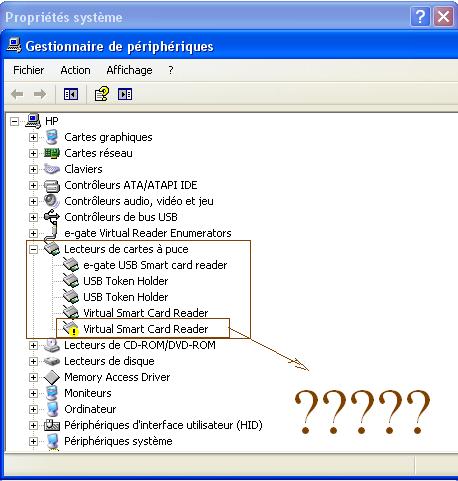Expand the Cartes réseau node
Viewport: 458px width, 481px height.
[33, 153]
